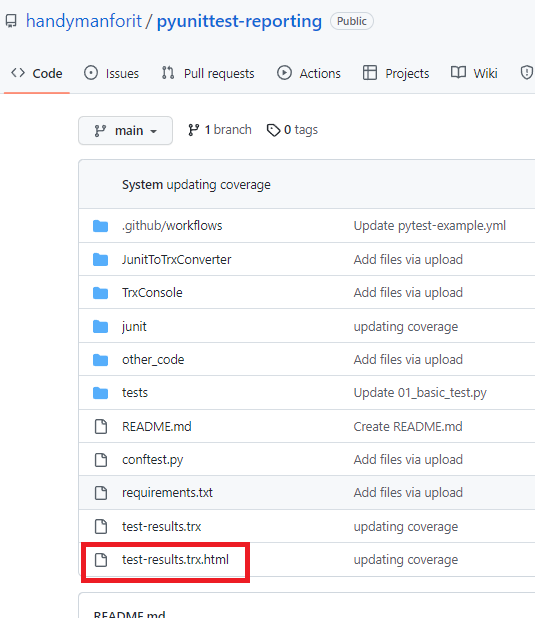Click file icon for conftest.py
Screen dimensions: 535x618
pyautogui.click(x=101, y=460)
